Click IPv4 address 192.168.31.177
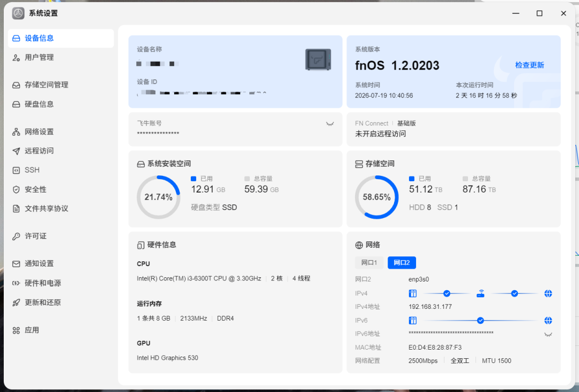 (x=430, y=307)
